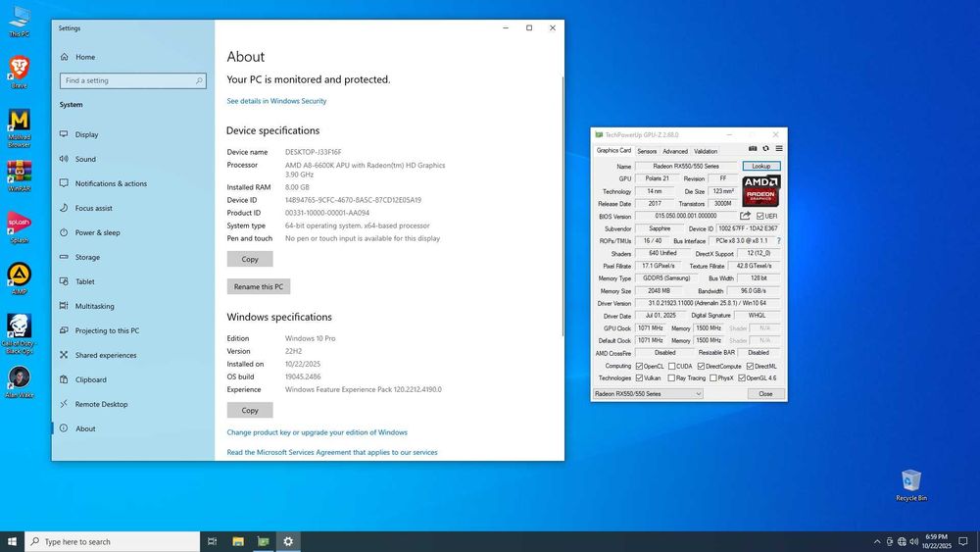Open Storage settings
The height and width of the screenshot is (552, 980).
click(87, 257)
